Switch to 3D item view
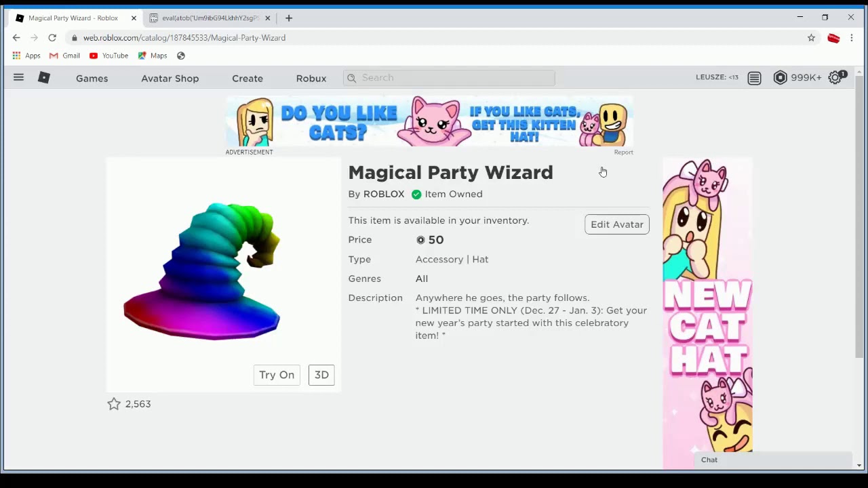This screenshot has width=868, height=488. point(321,375)
